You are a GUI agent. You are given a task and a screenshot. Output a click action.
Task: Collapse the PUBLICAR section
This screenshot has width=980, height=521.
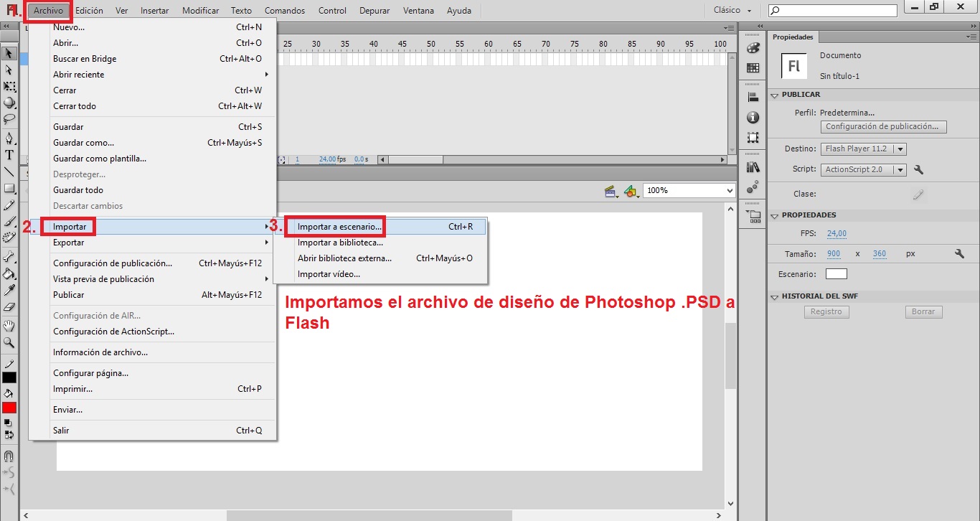[774, 95]
